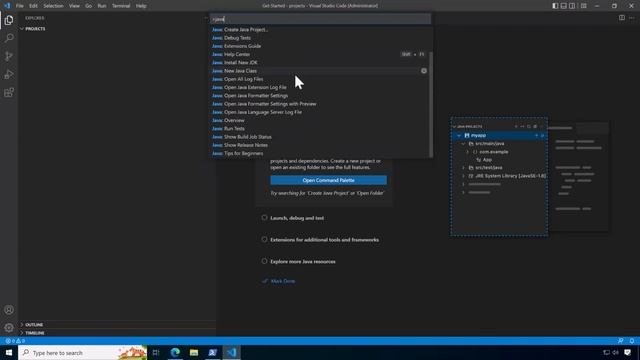640x360 pixels.
Task: Open errors and warnings status indicator
Action: click(15, 340)
